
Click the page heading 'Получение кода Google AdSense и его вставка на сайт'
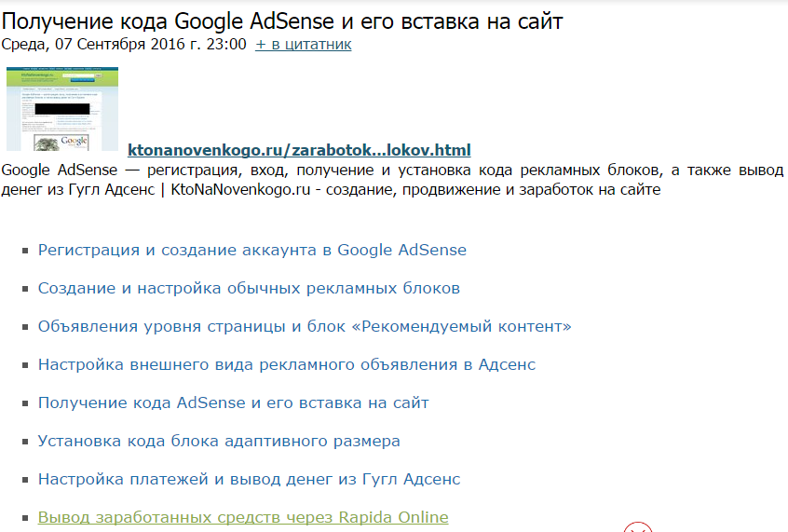tap(282, 21)
